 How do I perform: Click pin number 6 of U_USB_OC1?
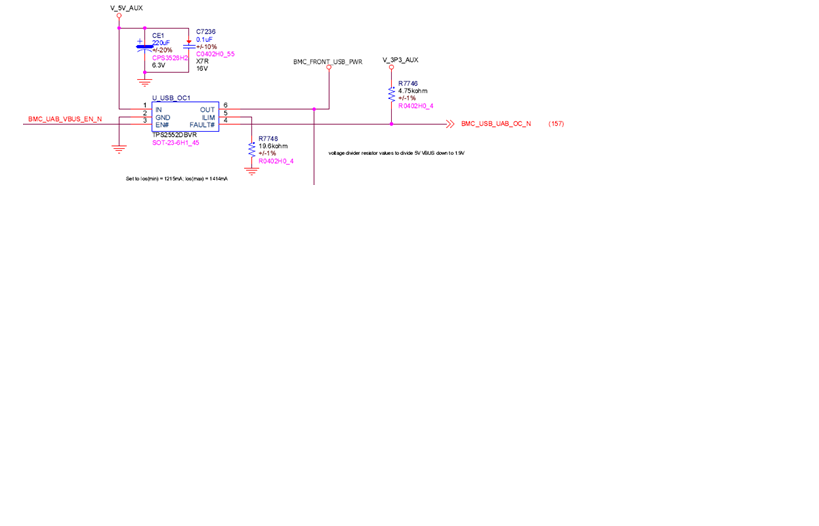226,106
